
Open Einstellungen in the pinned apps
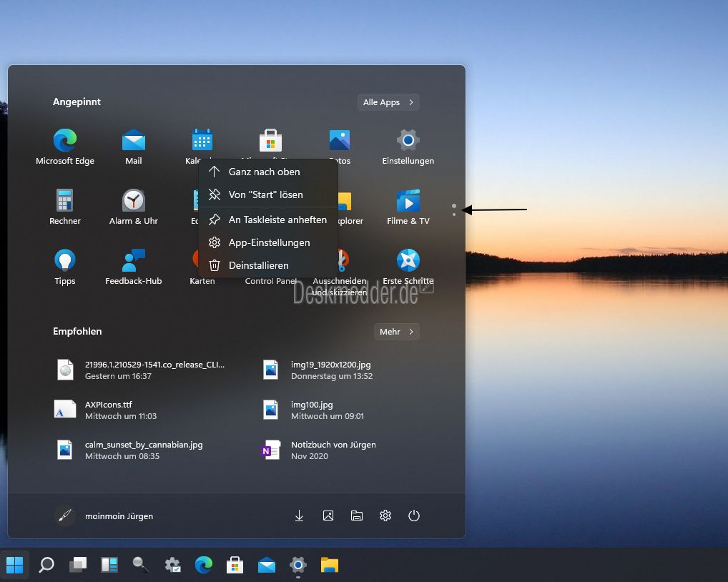(x=408, y=147)
